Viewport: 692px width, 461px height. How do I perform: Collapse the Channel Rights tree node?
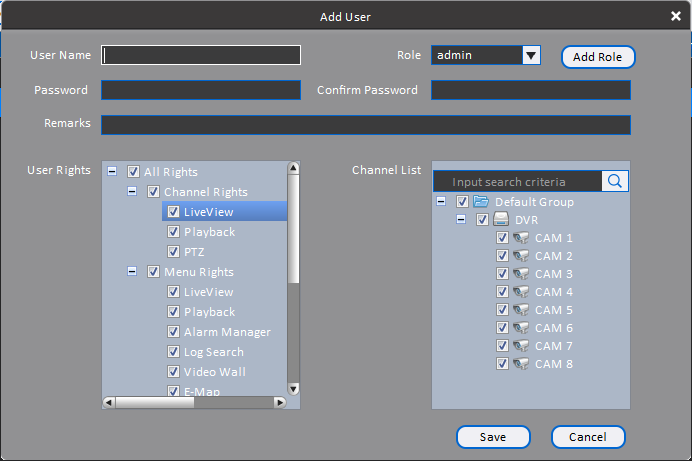tap(132, 191)
